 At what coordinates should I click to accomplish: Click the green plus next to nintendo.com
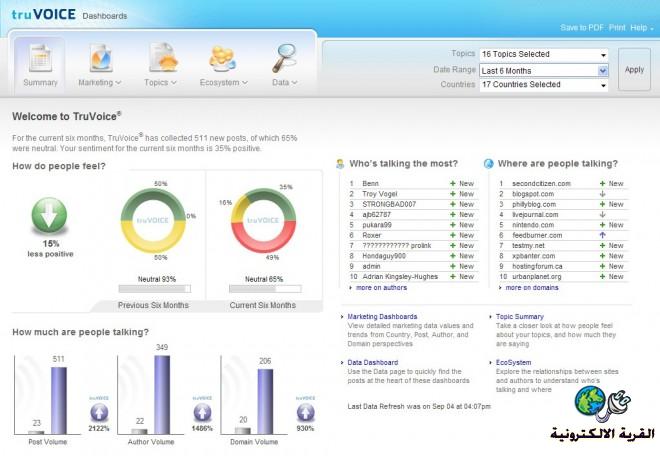[x=602, y=225]
